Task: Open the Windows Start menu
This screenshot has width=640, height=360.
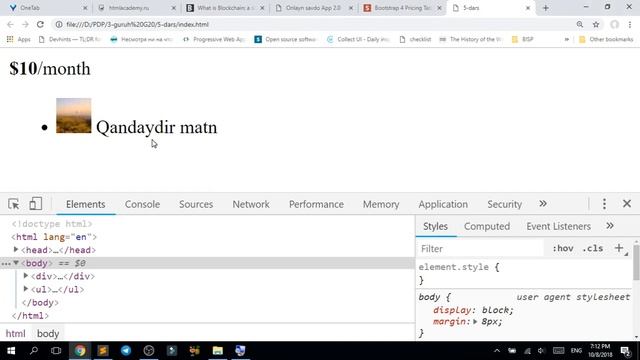Action: (11, 351)
